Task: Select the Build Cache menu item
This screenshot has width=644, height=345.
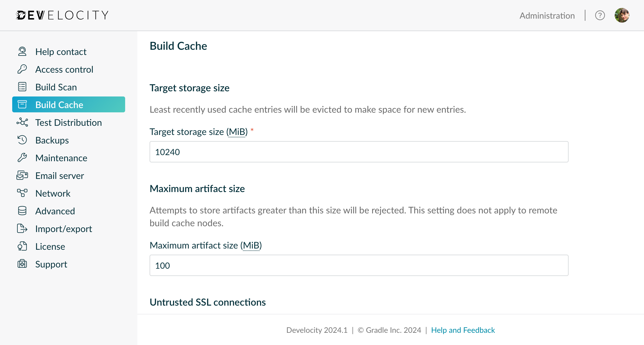Action: [69, 105]
